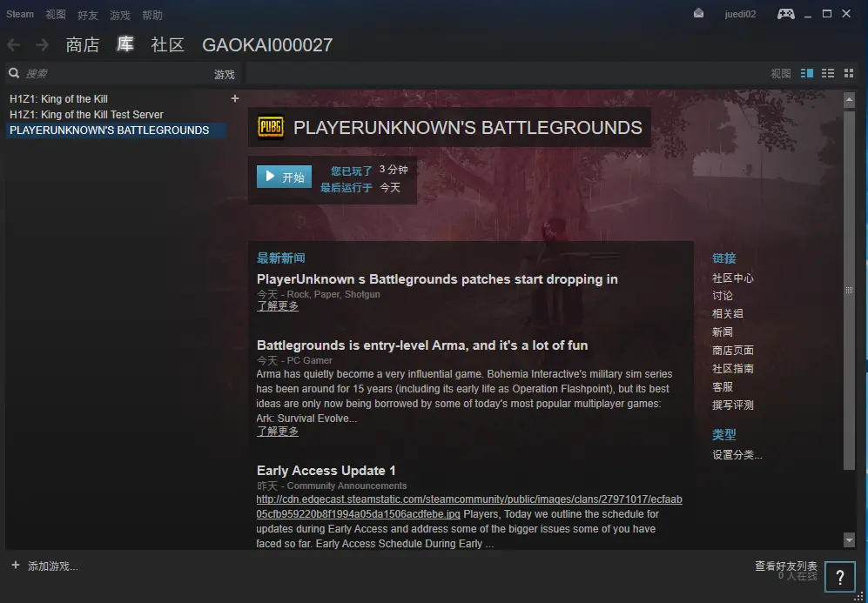The image size is (868, 603).
Task: Open the inbox envelope icon
Action: tap(698, 13)
